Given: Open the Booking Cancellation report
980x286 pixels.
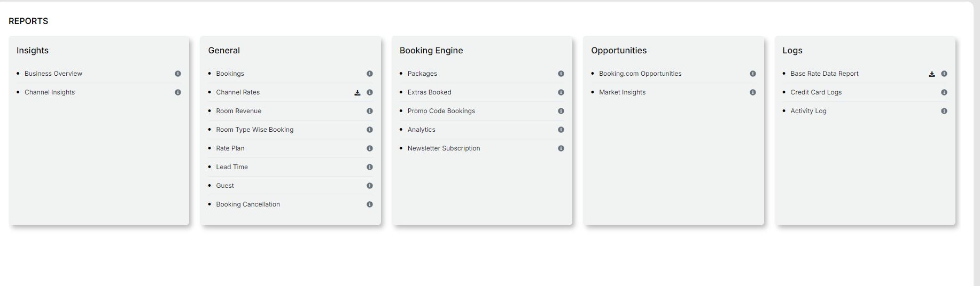Looking at the screenshot, I should [248, 204].
